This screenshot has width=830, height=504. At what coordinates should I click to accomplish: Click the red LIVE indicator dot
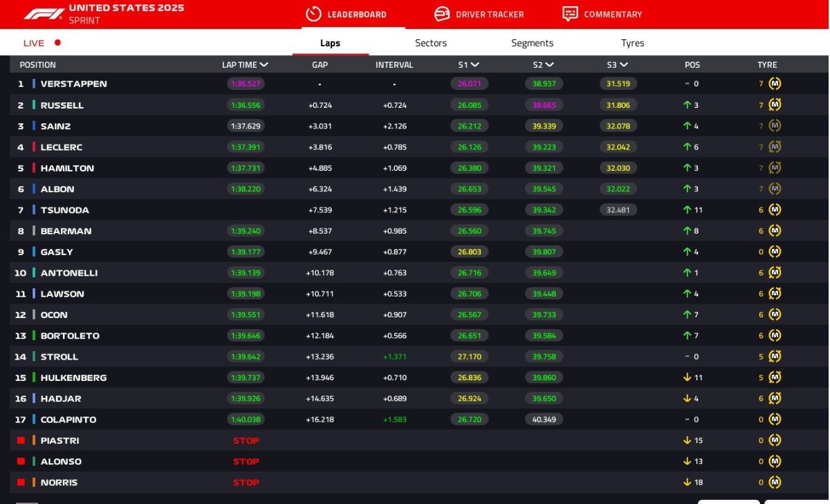(57, 43)
